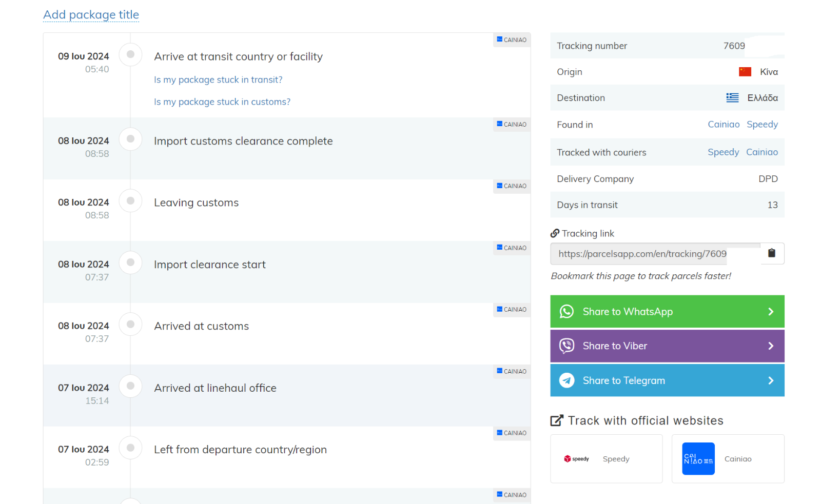This screenshot has height=504, width=821.
Task: Select Cainiao in the Found in row
Action: coord(724,125)
